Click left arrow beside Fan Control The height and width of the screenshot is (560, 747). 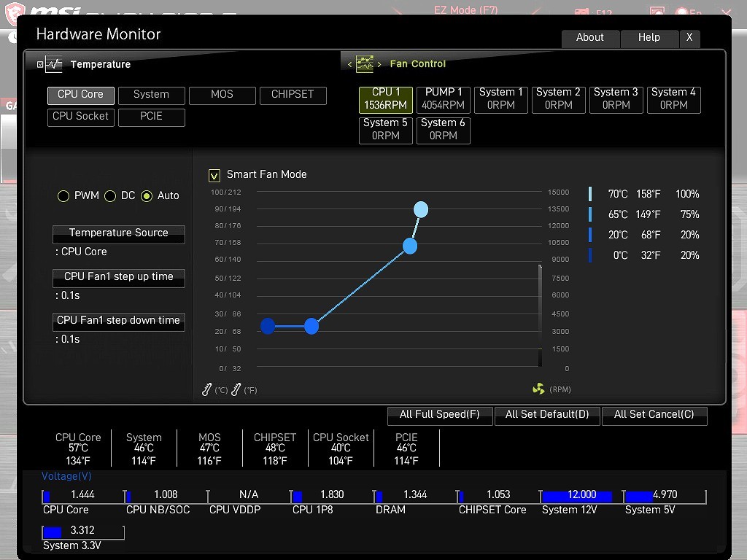coord(349,64)
